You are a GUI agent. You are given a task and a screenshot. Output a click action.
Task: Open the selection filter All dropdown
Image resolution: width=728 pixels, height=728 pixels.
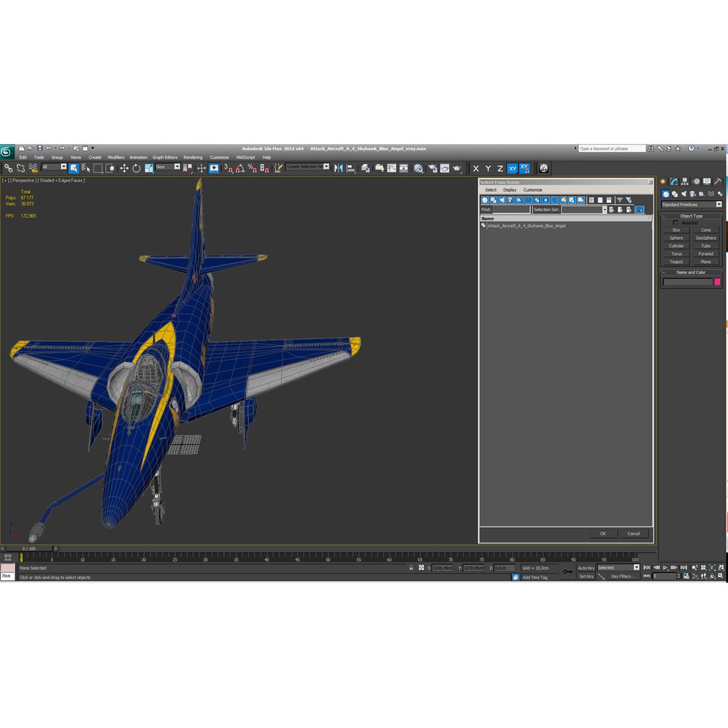[x=55, y=166]
